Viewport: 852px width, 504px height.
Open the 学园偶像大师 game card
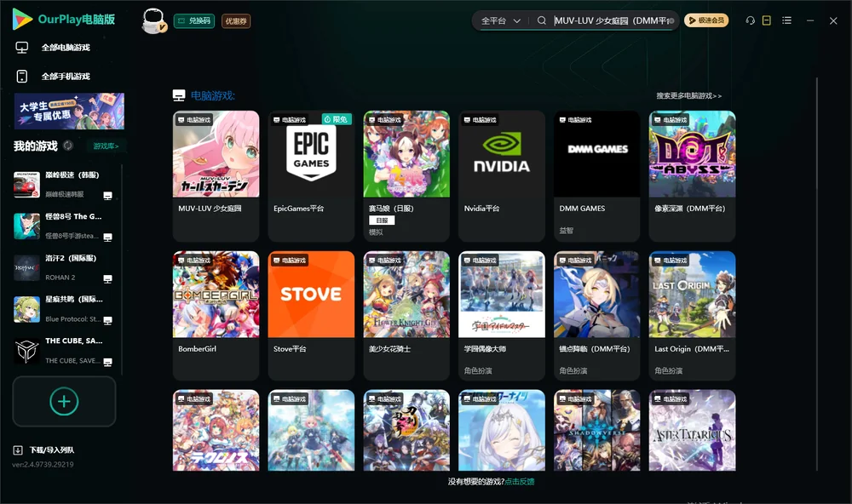tap(502, 316)
